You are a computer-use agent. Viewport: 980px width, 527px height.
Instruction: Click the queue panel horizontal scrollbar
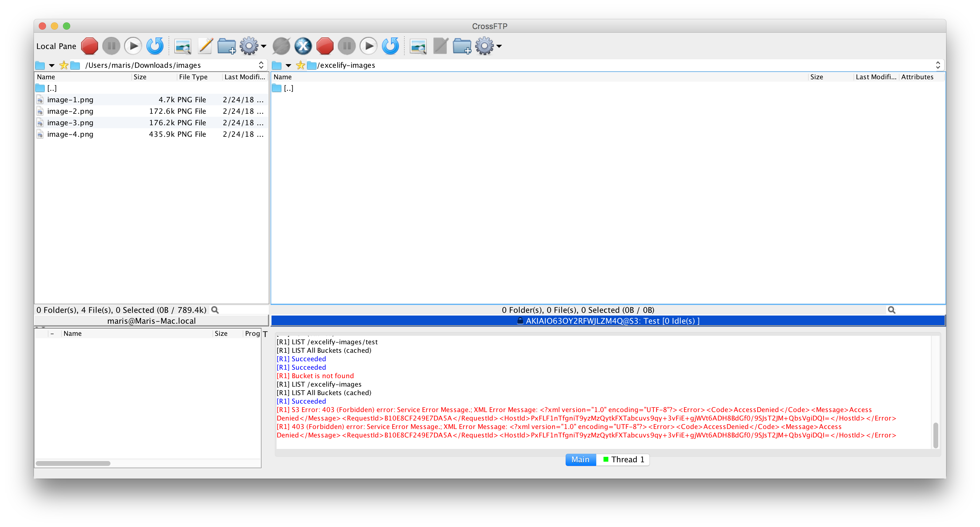pyautogui.click(x=73, y=463)
